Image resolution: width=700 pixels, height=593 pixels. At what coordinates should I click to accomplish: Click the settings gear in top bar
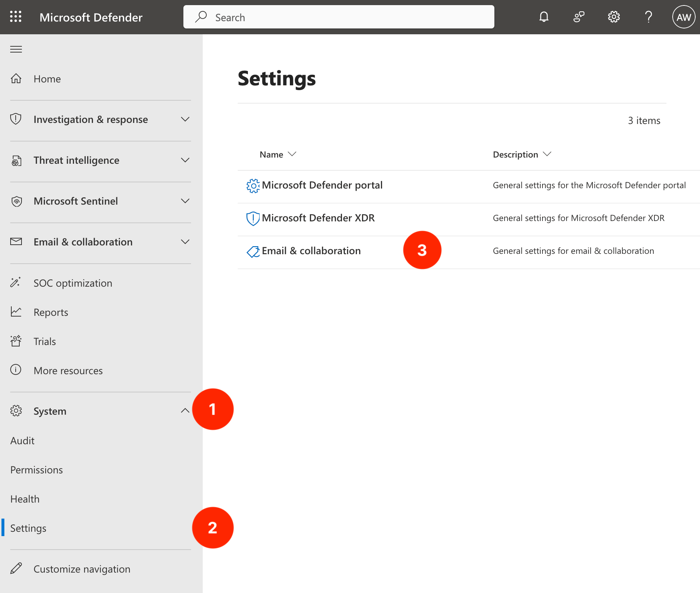coord(614,17)
